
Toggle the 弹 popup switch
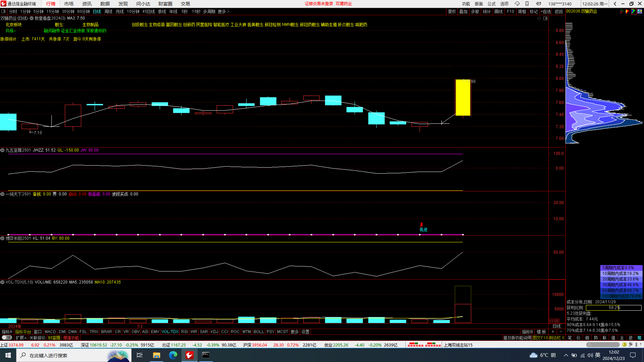pyautogui.click(x=7, y=338)
